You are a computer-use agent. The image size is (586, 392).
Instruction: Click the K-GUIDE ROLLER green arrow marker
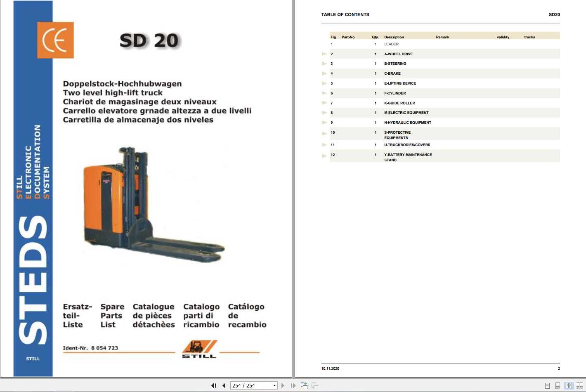pyautogui.click(x=325, y=103)
